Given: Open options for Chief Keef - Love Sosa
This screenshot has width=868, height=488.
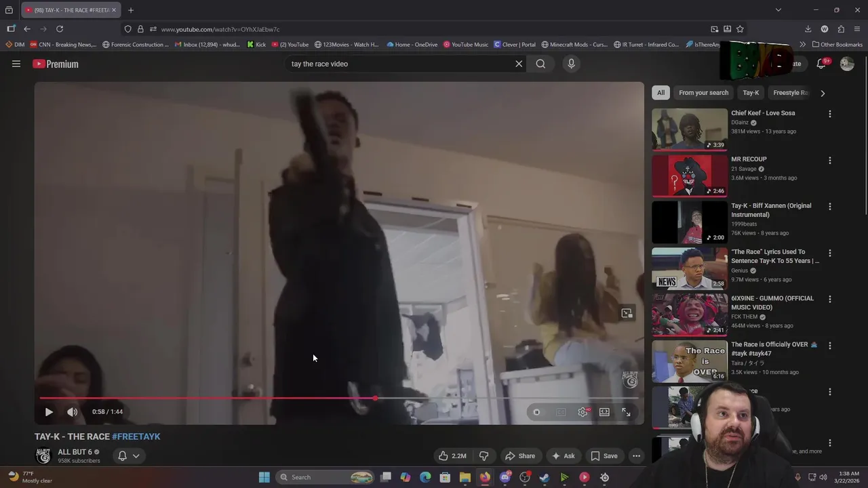Looking at the screenshot, I should tap(829, 114).
